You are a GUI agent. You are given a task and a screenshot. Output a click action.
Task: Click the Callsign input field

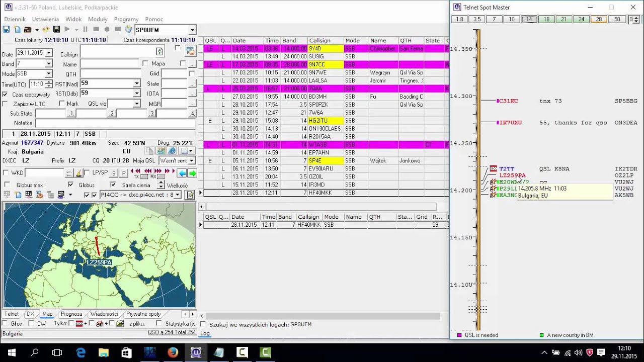[x=122, y=52]
